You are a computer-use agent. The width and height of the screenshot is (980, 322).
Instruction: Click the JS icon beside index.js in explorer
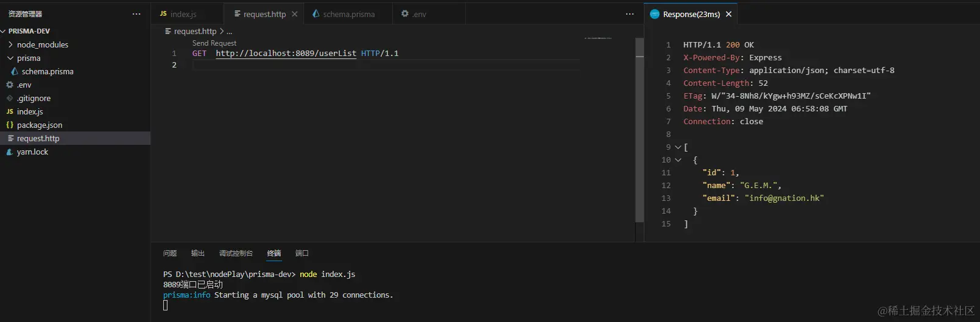coord(10,111)
